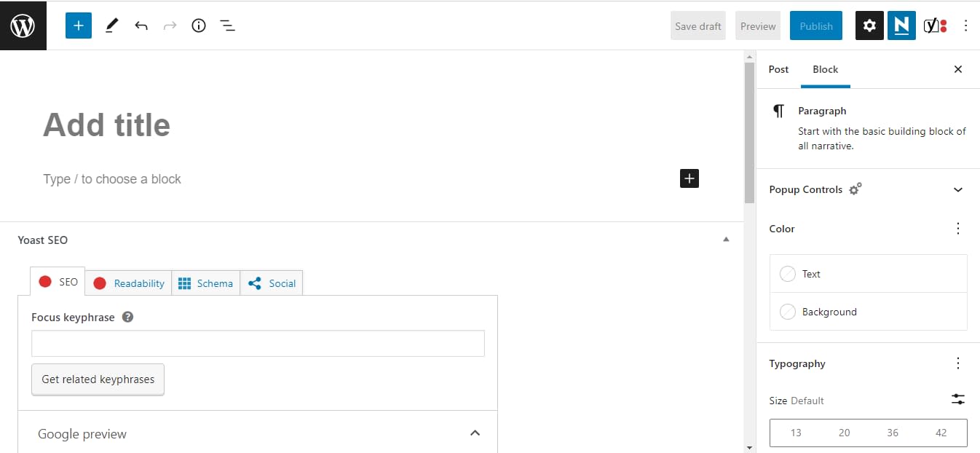Undo the last change
The width and height of the screenshot is (980, 453).
pos(141,25)
